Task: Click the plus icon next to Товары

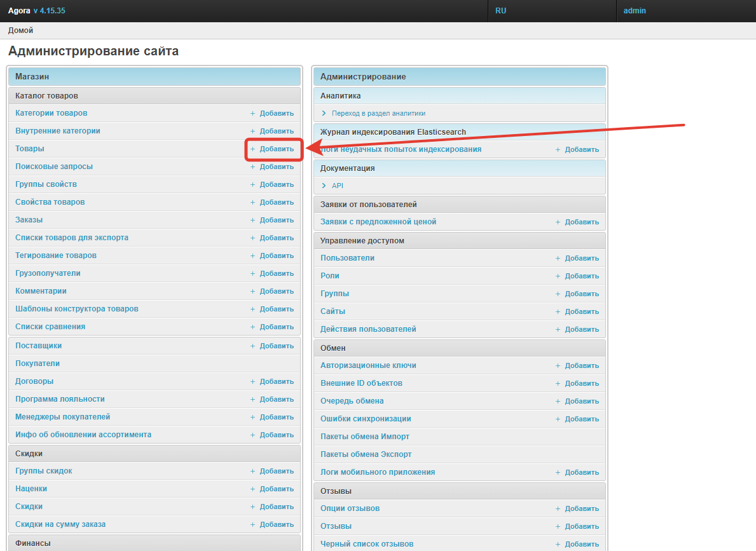Action: click(x=252, y=149)
